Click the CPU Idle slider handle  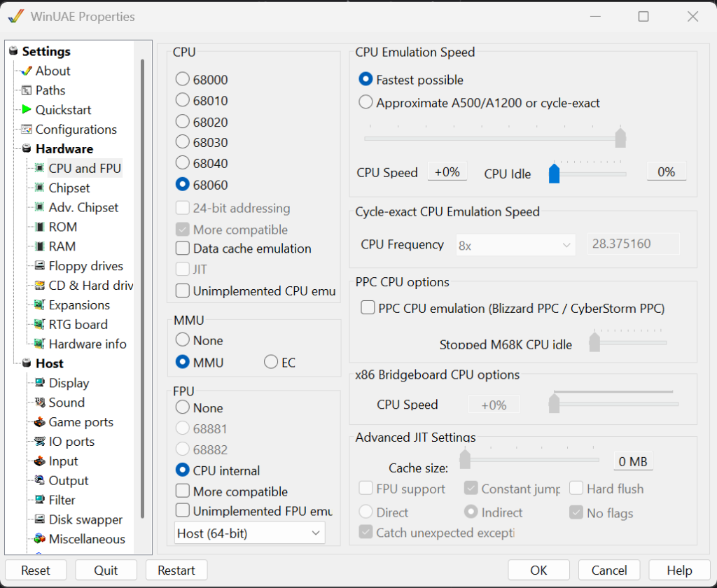click(555, 173)
